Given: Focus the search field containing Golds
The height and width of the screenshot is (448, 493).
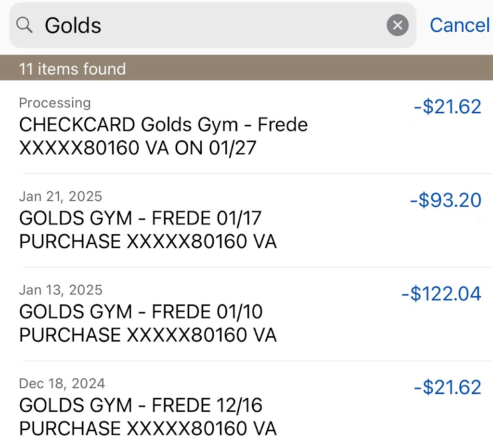Looking at the screenshot, I should click(212, 25).
